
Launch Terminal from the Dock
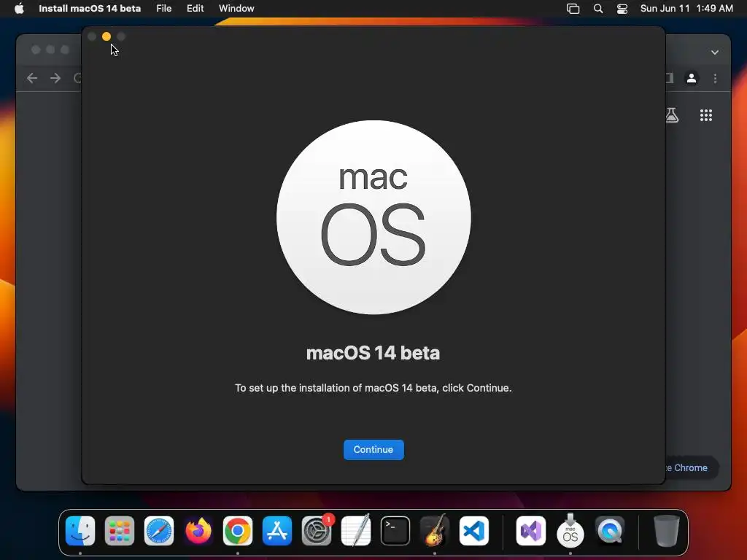pyautogui.click(x=395, y=531)
